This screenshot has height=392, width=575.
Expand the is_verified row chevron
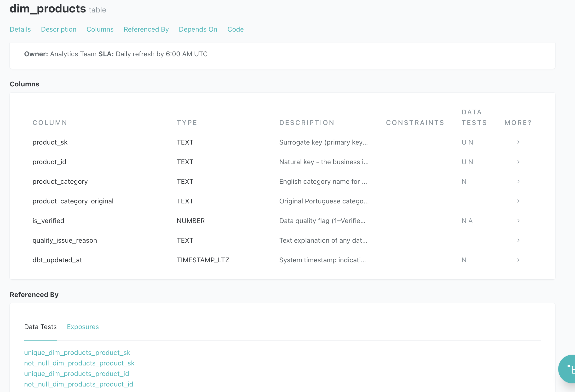[518, 220]
